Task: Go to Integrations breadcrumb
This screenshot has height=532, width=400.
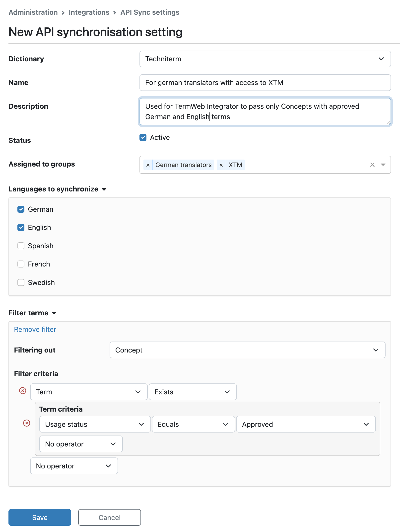Action: coord(89,12)
